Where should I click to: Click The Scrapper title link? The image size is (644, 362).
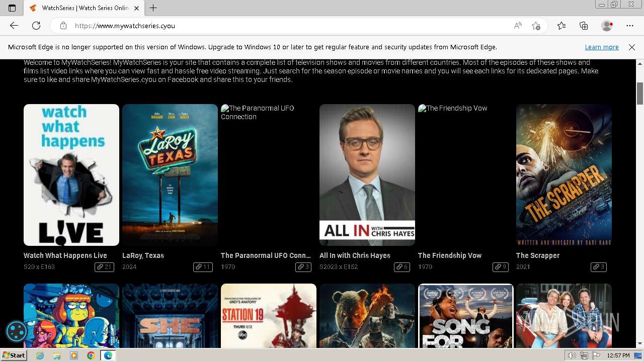pyautogui.click(x=538, y=255)
